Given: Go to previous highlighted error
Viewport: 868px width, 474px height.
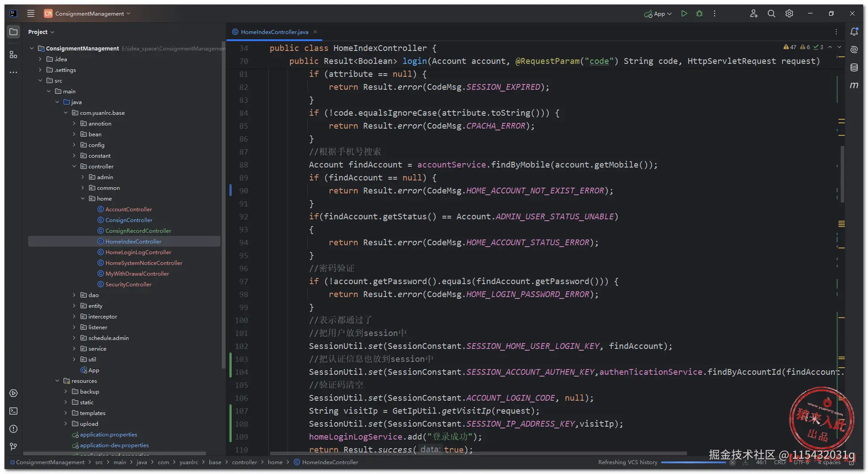Looking at the screenshot, I should coord(830,47).
